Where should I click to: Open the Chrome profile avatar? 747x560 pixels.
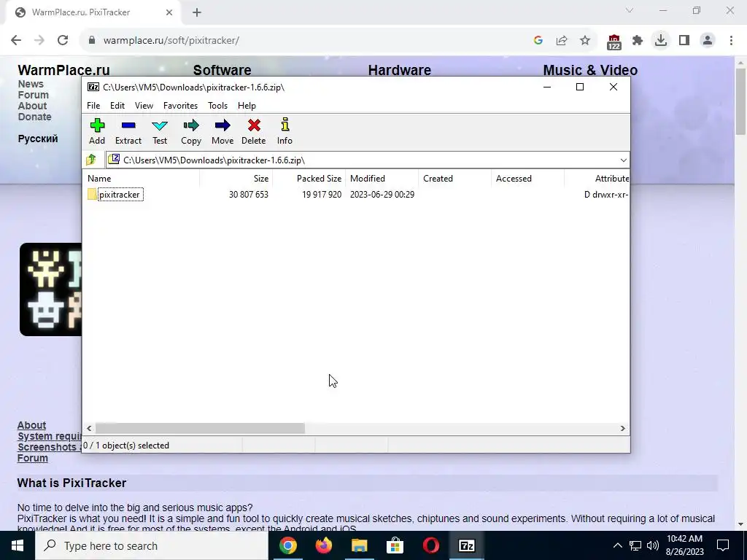click(708, 41)
